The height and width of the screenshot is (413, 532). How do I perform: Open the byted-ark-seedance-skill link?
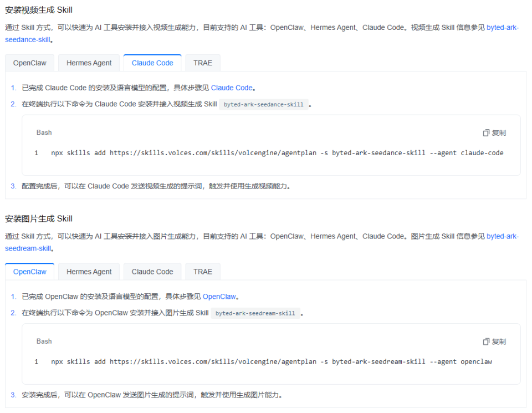(503, 28)
